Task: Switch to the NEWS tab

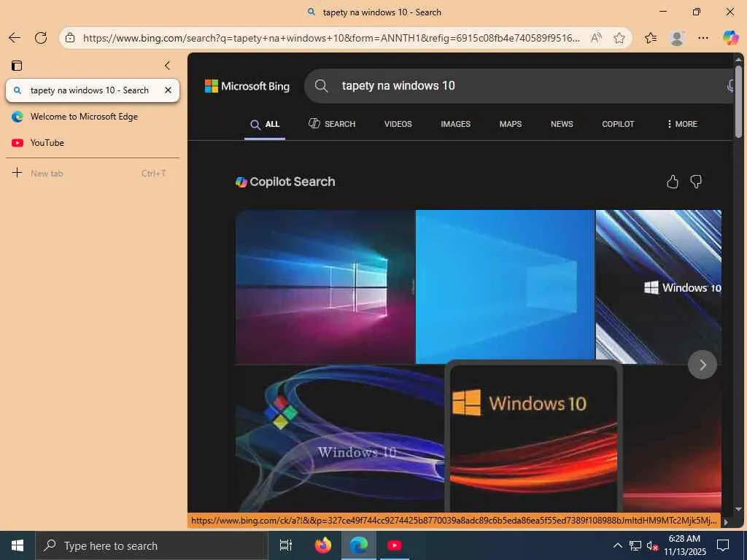Action: coord(562,124)
